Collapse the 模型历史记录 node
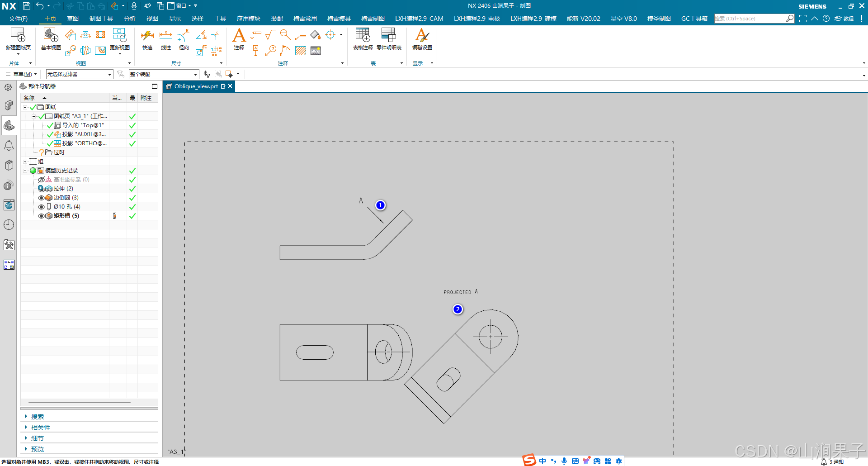The image size is (868, 466). pos(25,171)
